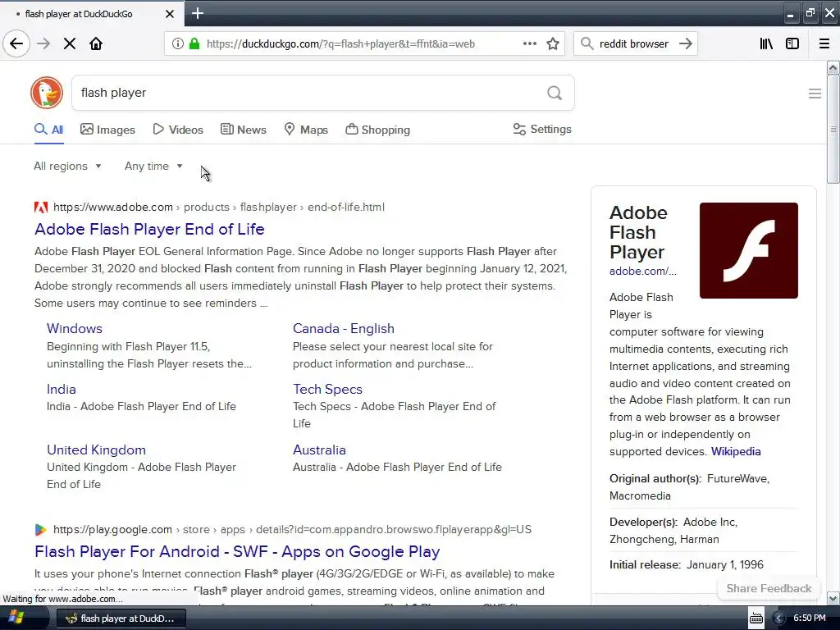Click the adobe.com link in info panel
Image resolution: width=840 pixels, height=630 pixels.
click(x=643, y=271)
